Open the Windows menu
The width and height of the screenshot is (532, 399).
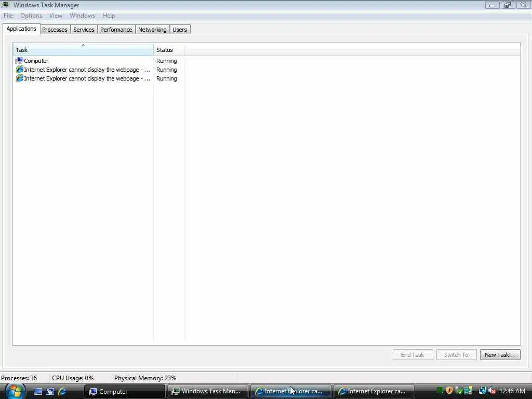pyautogui.click(x=82, y=16)
